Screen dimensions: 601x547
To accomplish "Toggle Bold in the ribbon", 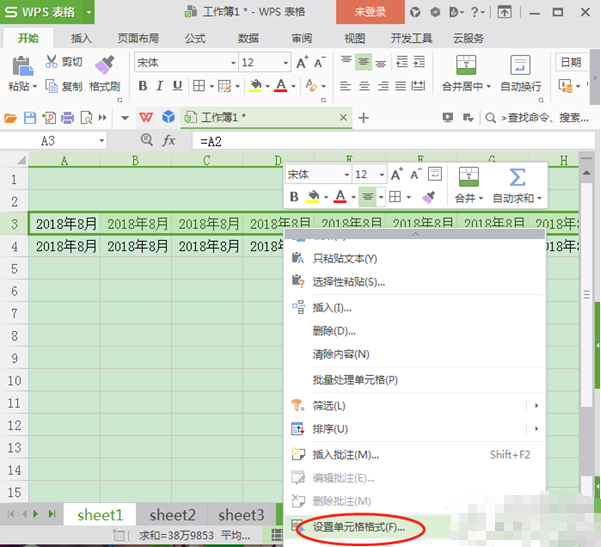I will 143,86.
